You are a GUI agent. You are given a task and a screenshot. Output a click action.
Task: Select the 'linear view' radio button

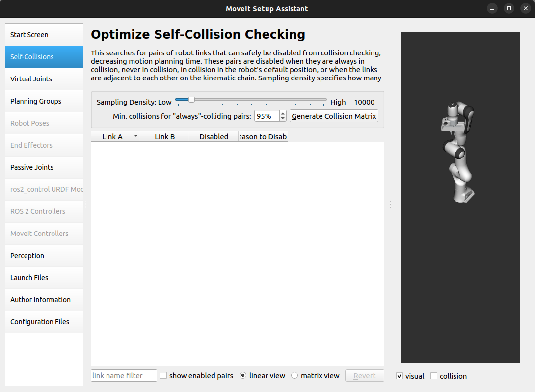point(243,375)
